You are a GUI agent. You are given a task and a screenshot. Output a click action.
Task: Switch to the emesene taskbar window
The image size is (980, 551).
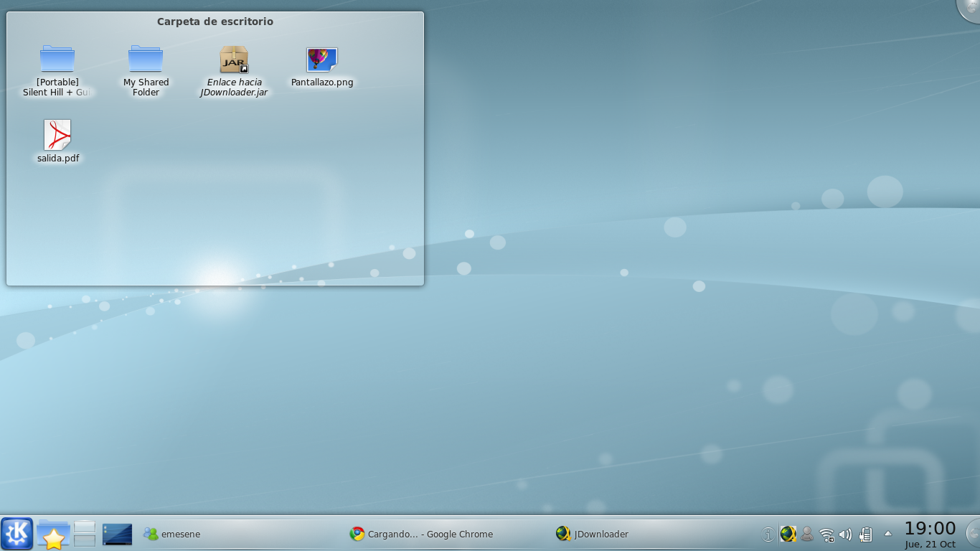click(242, 534)
